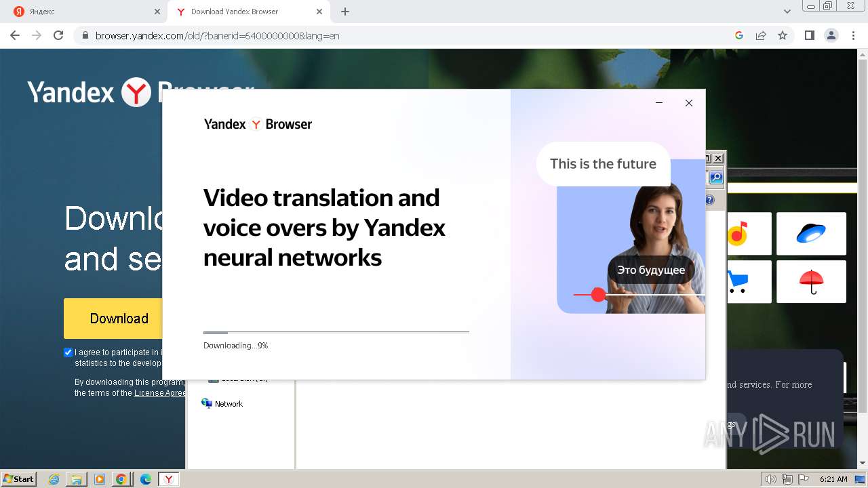The height and width of the screenshot is (488, 868).
Task: Open Google Translate icon in address bar
Action: (x=739, y=35)
